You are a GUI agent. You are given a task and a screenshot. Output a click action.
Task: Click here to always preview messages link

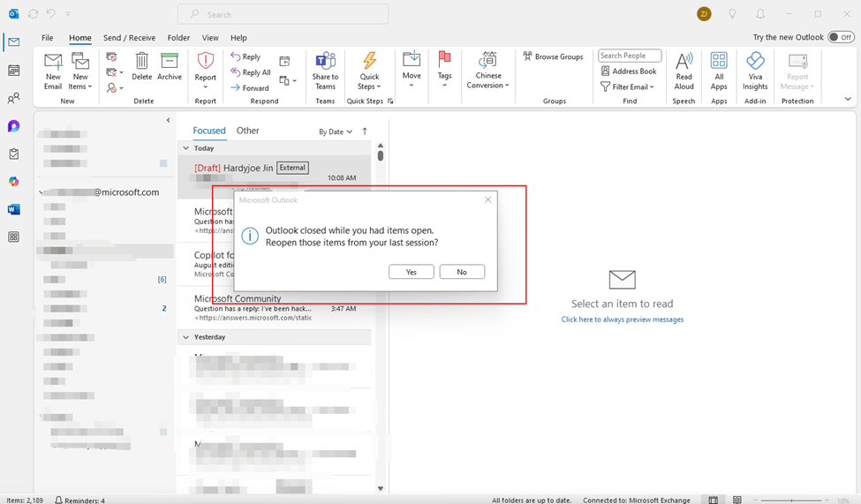click(x=623, y=320)
